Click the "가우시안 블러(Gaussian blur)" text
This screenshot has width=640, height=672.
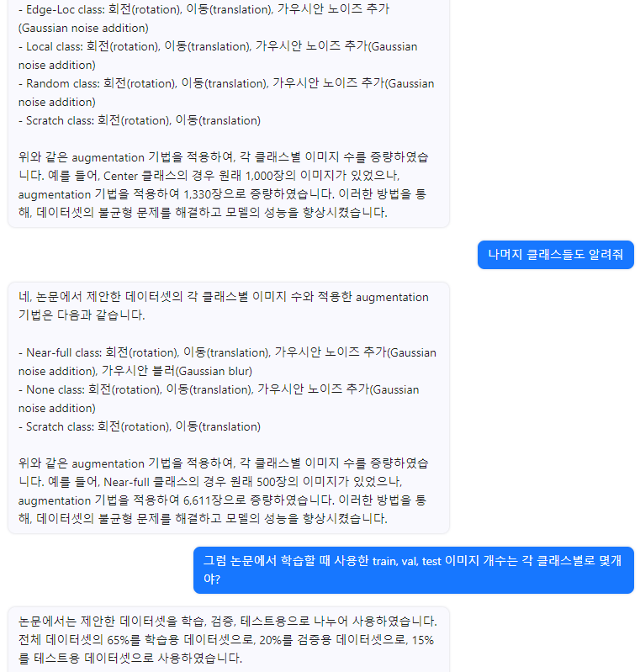(x=177, y=371)
